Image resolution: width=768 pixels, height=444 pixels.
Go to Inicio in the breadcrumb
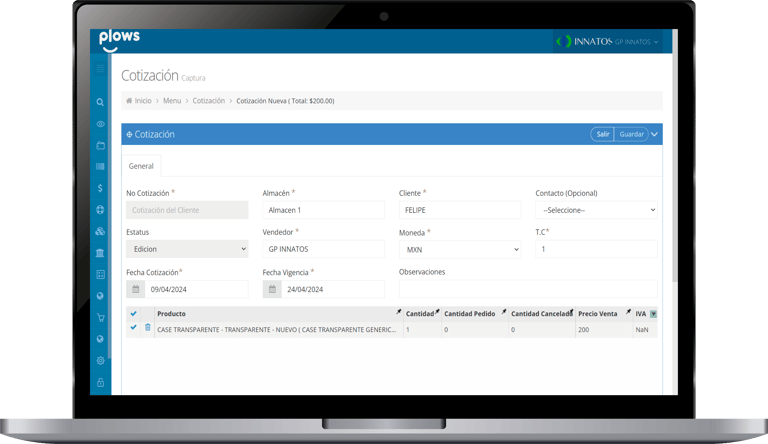(143, 100)
